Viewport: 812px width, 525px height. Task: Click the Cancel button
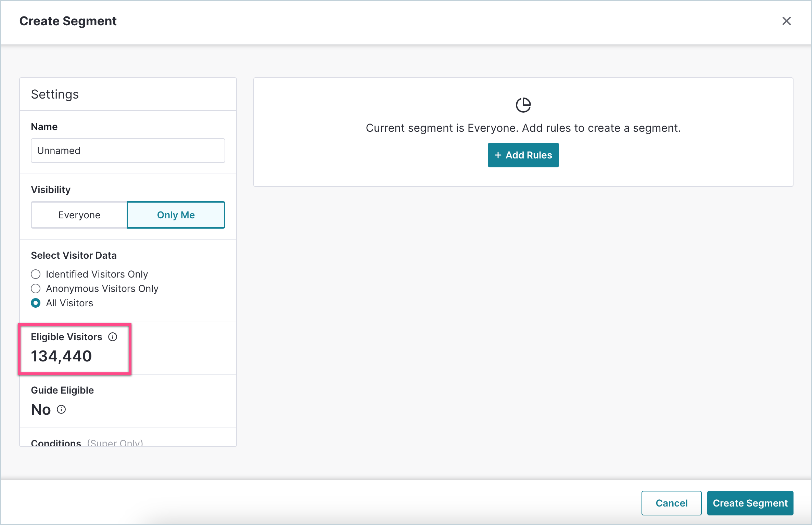pyautogui.click(x=671, y=503)
